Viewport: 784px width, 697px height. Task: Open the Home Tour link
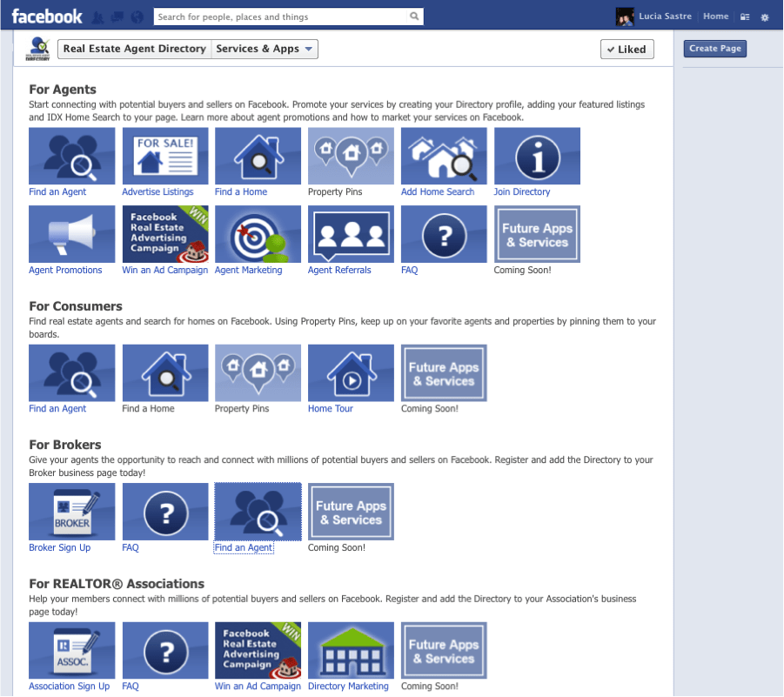coord(331,408)
